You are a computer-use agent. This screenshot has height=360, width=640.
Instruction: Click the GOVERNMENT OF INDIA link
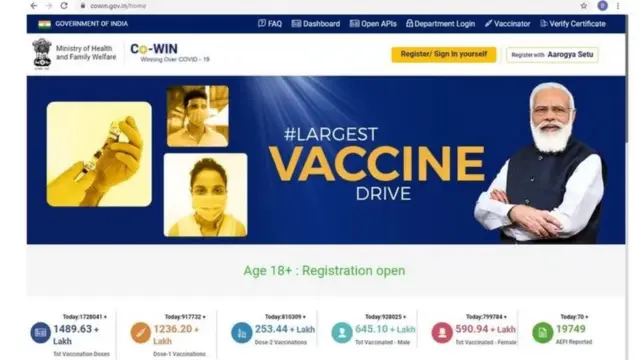[91, 24]
